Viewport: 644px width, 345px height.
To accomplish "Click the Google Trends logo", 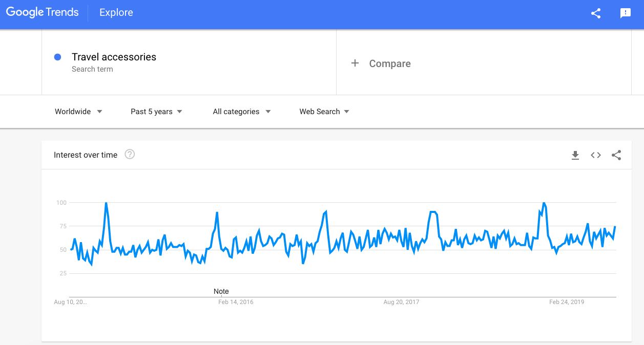I will click(43, 13).
